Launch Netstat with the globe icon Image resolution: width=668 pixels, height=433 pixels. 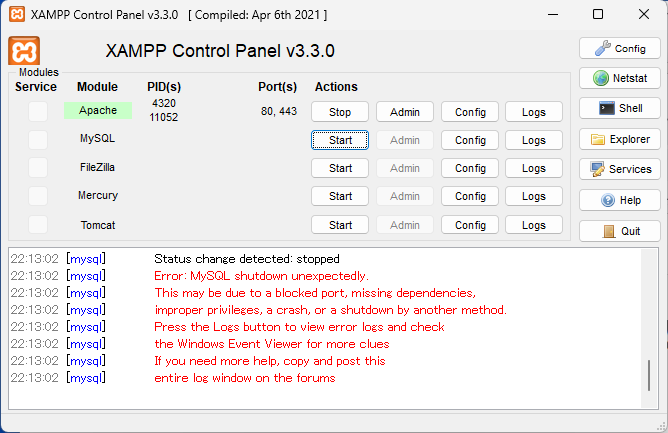point(601,78)
